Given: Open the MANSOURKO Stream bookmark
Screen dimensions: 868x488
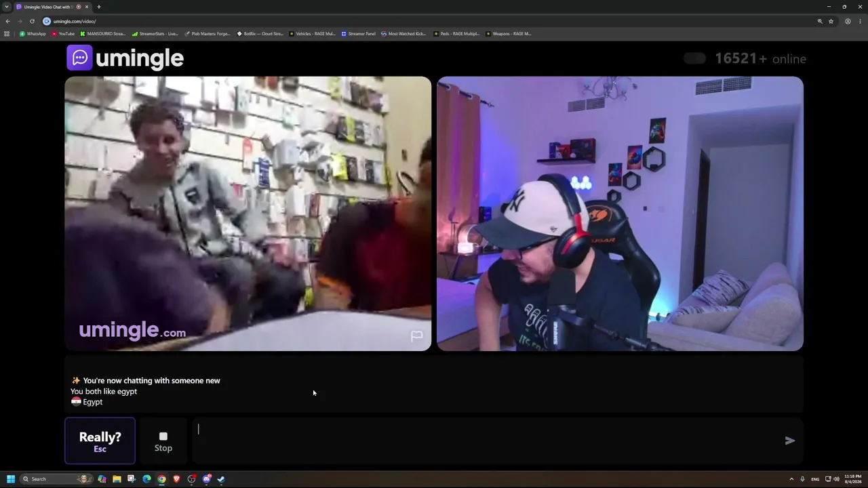Looking at the screenshot, I should 103,33.
